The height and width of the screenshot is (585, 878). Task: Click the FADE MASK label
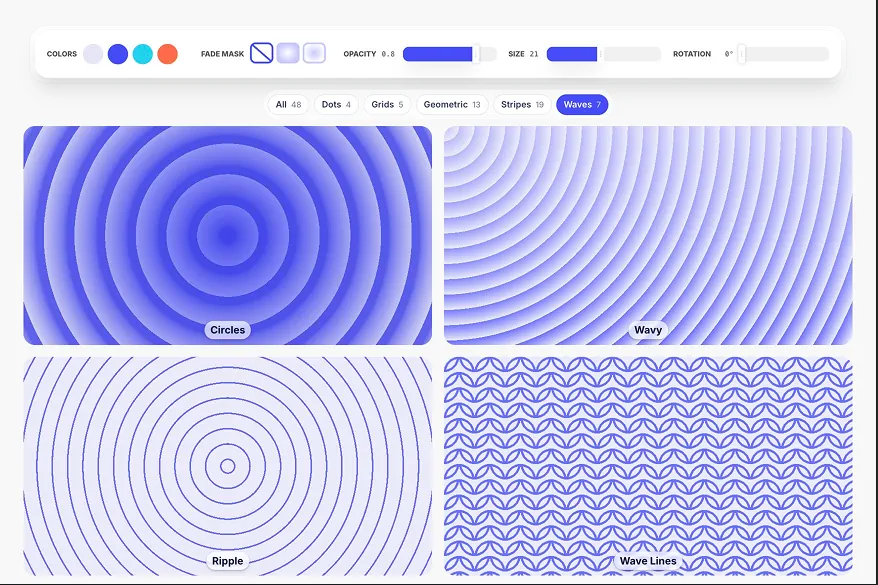222,54
